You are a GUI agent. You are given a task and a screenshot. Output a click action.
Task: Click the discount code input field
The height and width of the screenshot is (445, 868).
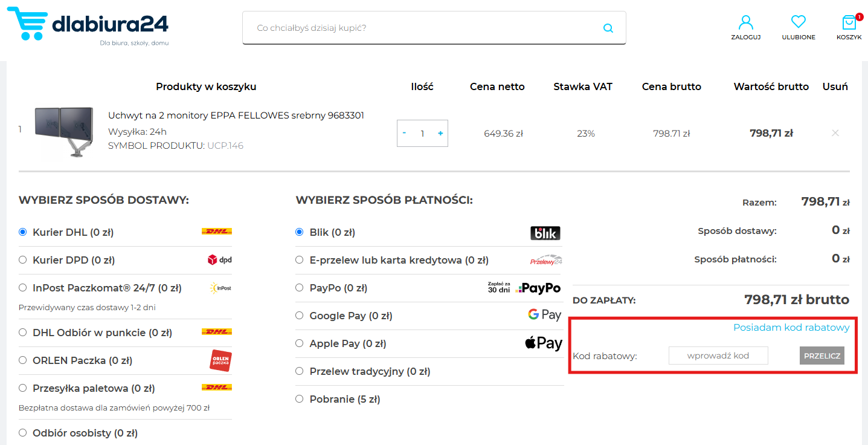[718, 356]
